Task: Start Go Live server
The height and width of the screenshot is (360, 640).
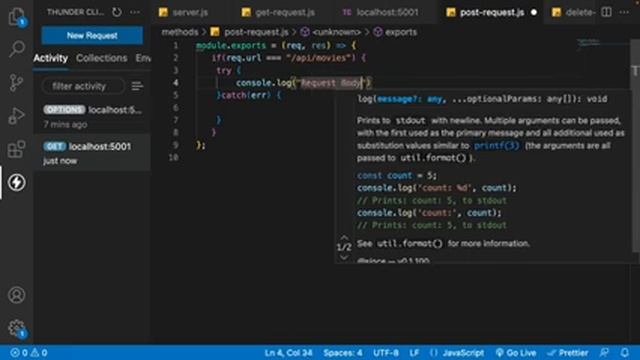Action: click(x=516, y=353)
